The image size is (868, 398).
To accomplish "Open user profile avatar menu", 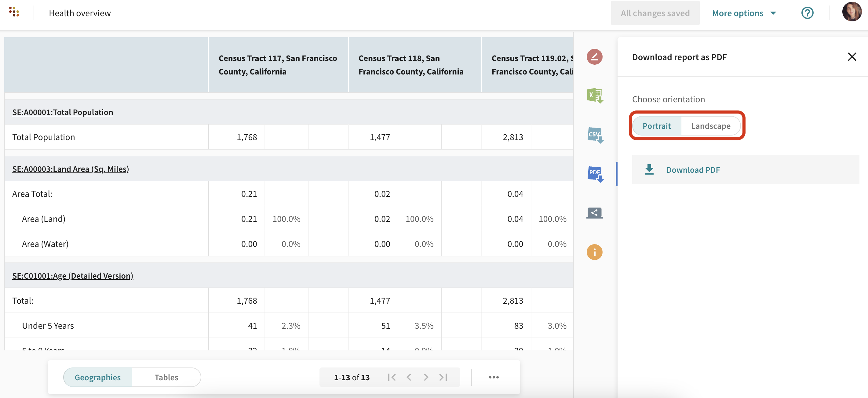I will [x=852, y=12].
